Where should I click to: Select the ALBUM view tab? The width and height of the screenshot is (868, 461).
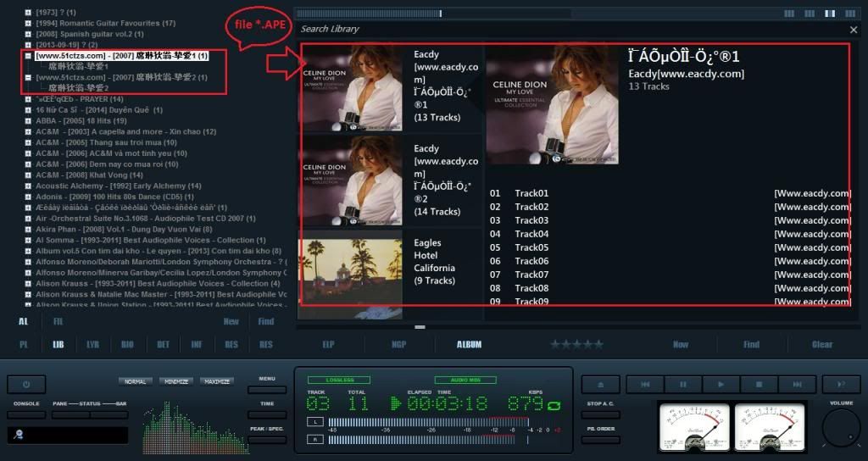click(x=469, y=344)
